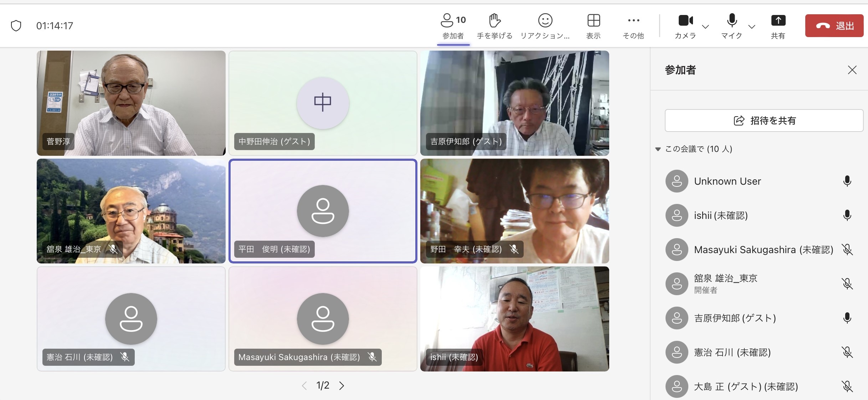
Task: Leave the meeting with the red 退出 button
Action: [x=834, y=26]
